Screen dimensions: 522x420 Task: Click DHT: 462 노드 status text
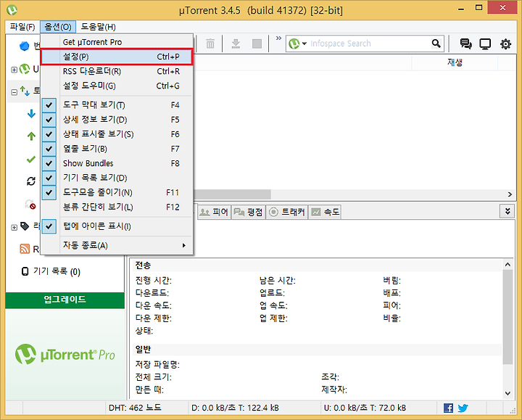click(135, 408)
